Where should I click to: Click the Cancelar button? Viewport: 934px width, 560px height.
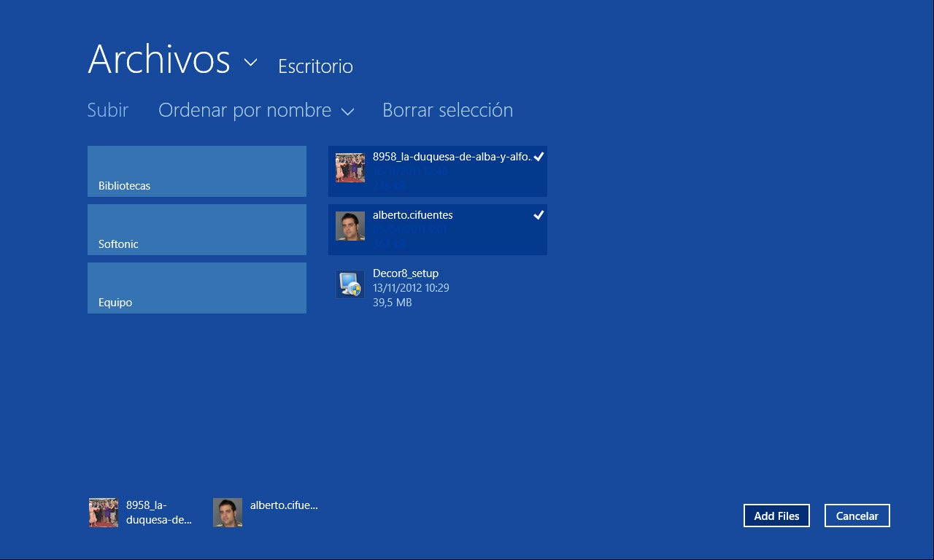857,516
